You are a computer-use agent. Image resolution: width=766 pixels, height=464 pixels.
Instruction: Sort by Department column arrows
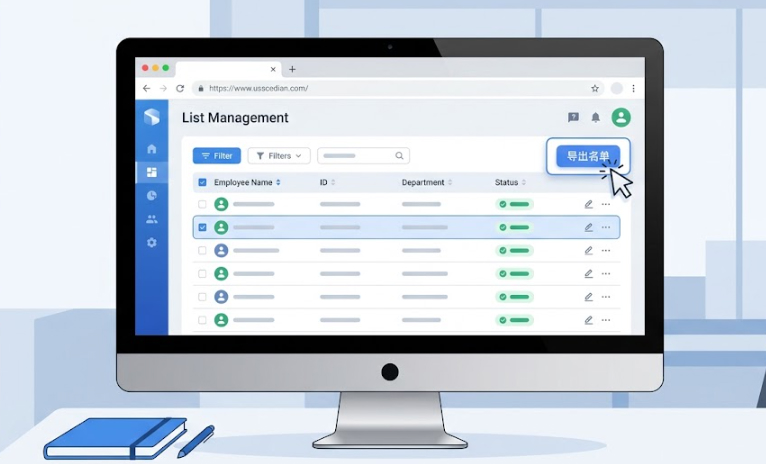tap(450, 182)
